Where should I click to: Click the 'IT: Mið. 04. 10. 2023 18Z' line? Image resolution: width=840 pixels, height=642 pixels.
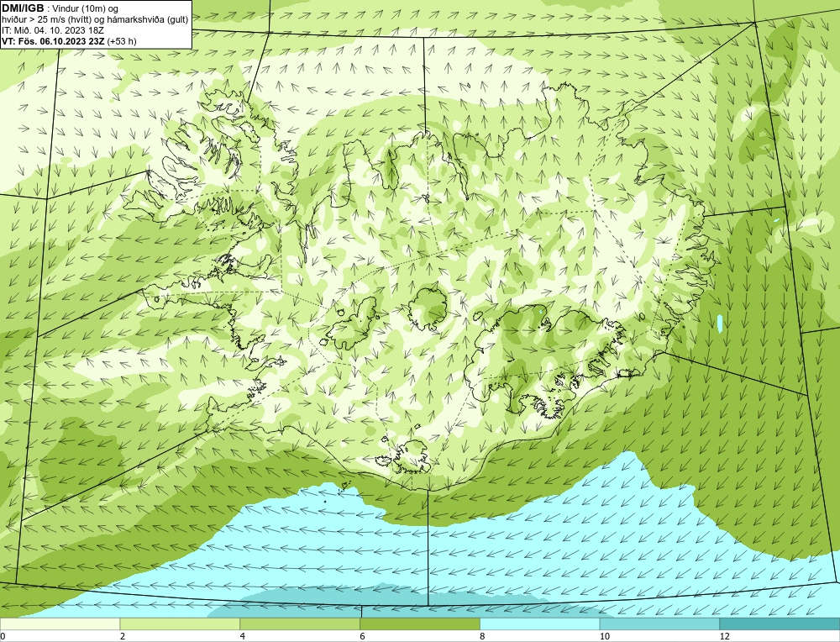click(52, 30)
